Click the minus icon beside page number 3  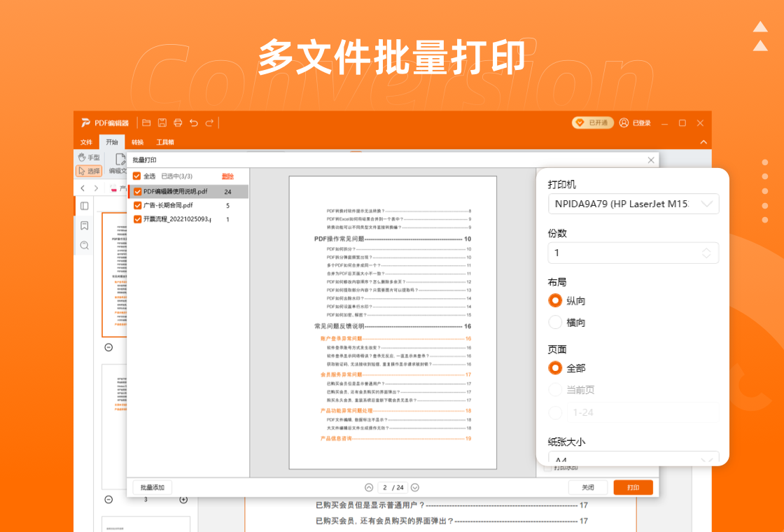point(108,499)
